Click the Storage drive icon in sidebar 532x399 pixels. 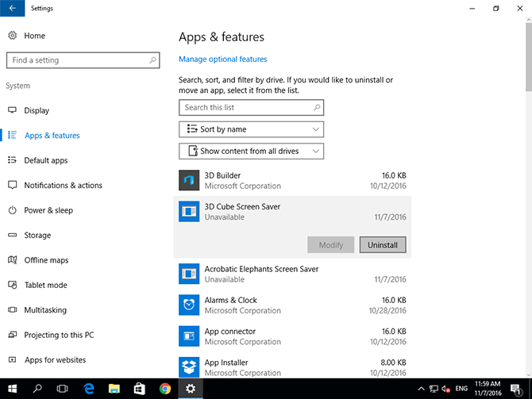coord(12,235)
